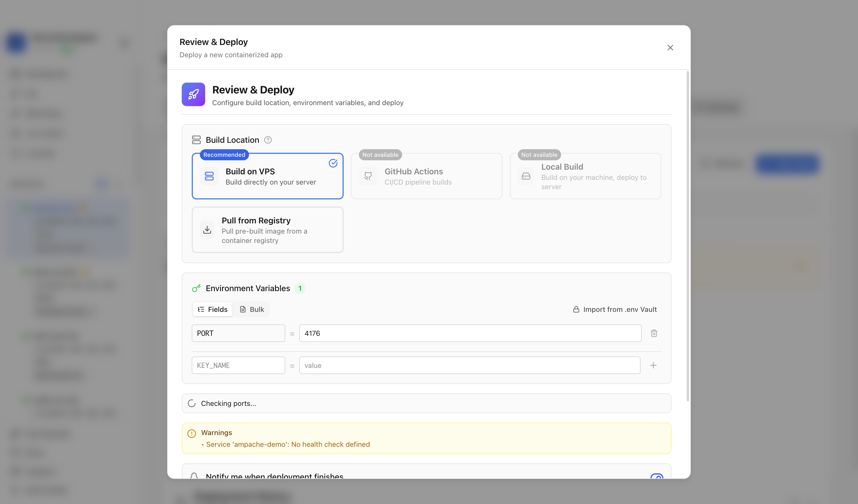This screenshot has width=858, height=504.
Task: Click the Checking ports spinner icon
Action: pos(192,403)
